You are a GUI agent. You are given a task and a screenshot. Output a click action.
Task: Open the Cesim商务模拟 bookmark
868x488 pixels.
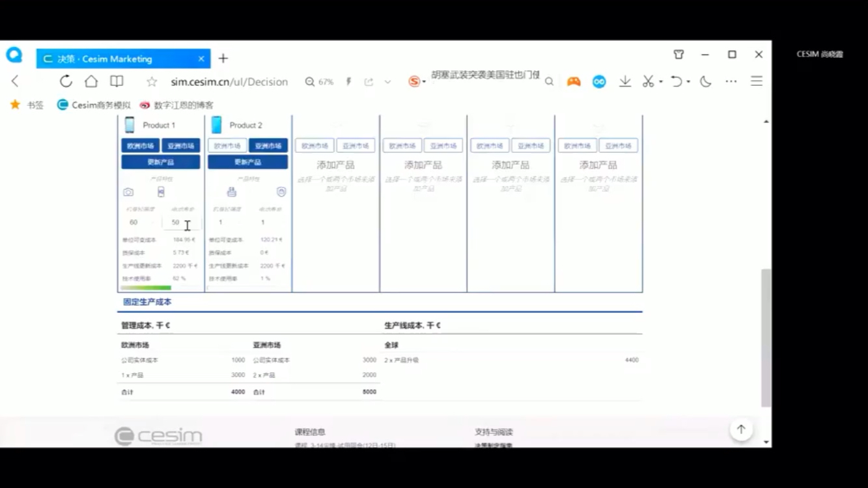pos(94,105)
